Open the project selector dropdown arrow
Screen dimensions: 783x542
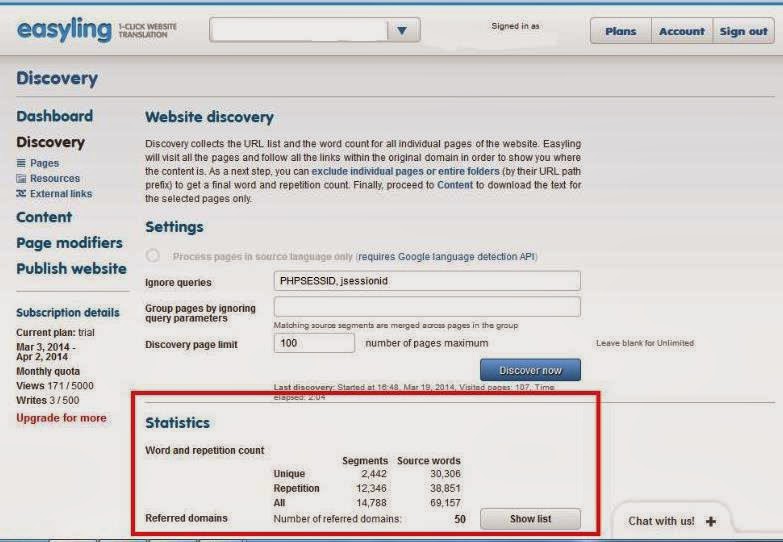click(x=402, y=30)
